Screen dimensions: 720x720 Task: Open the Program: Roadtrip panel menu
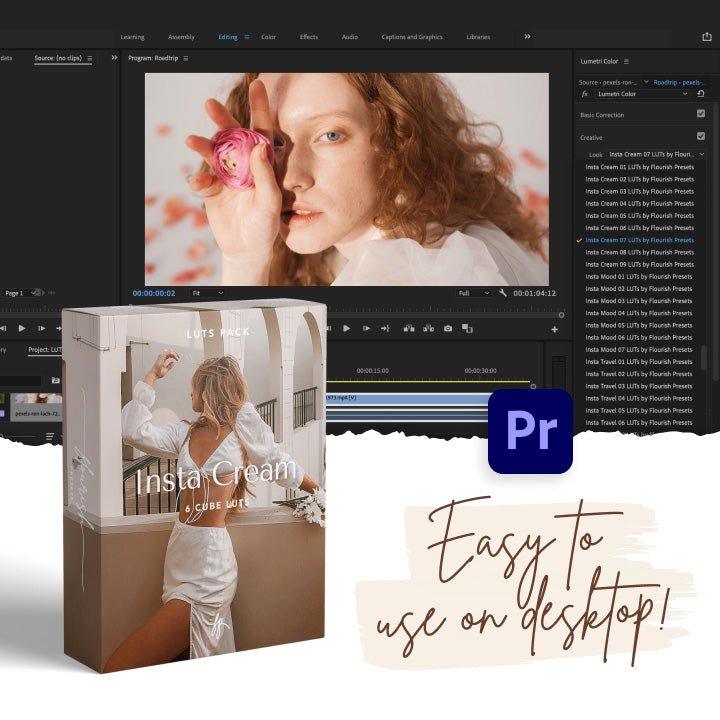click(187, 59)
